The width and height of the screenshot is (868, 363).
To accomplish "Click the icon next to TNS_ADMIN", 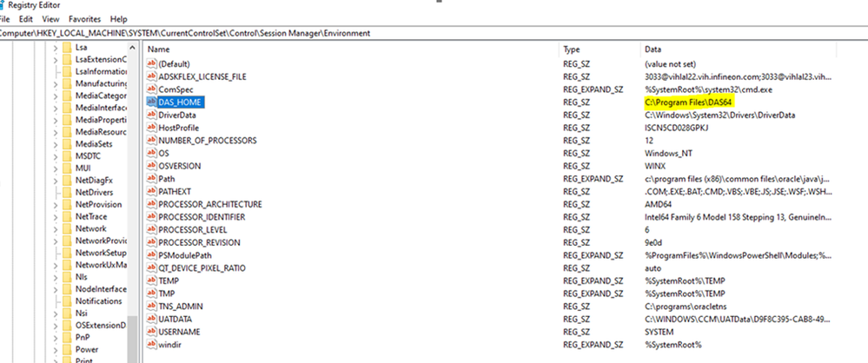I will [x=151, y=306].
